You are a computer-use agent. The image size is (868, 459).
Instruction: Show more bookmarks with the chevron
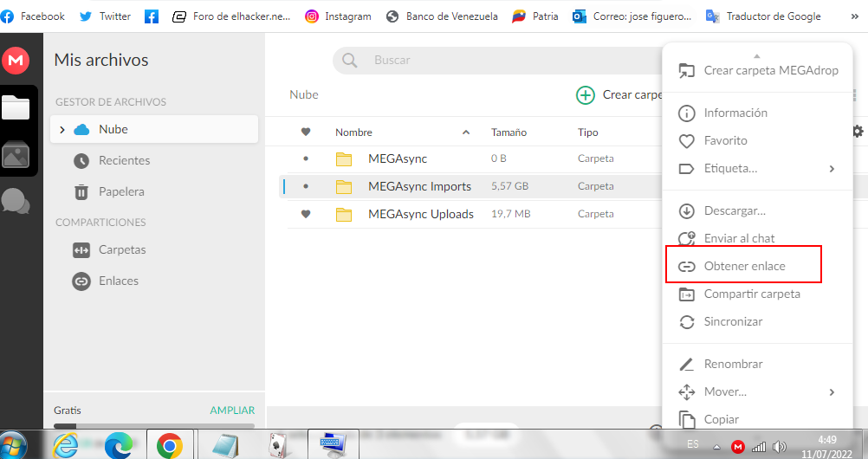click(854, 16)
